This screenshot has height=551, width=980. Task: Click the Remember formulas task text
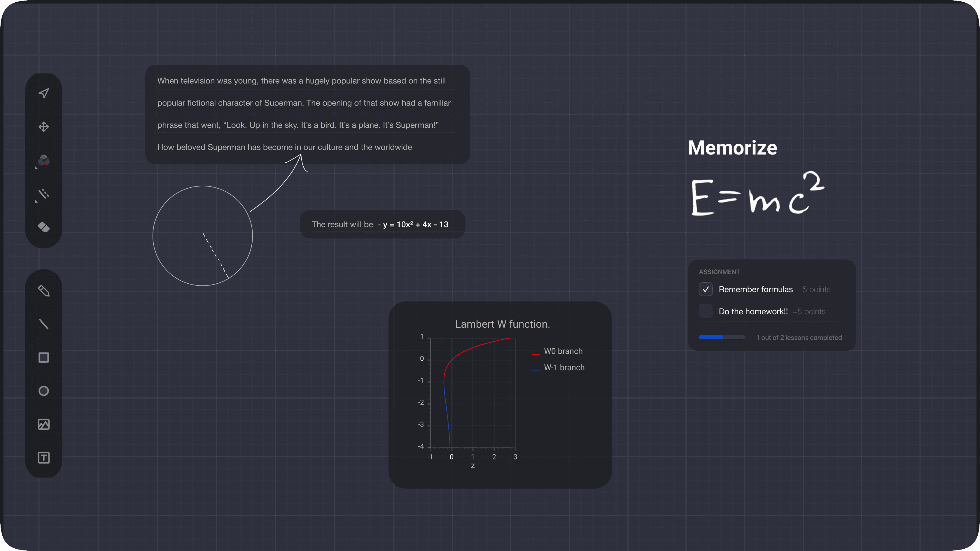coord(755,289)
